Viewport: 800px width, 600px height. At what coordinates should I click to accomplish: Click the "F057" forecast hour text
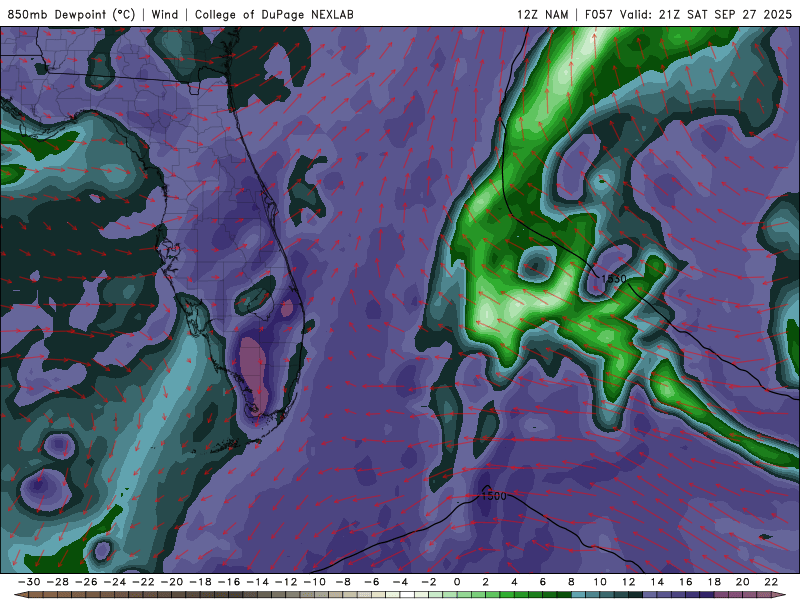(x=598, y=14)
